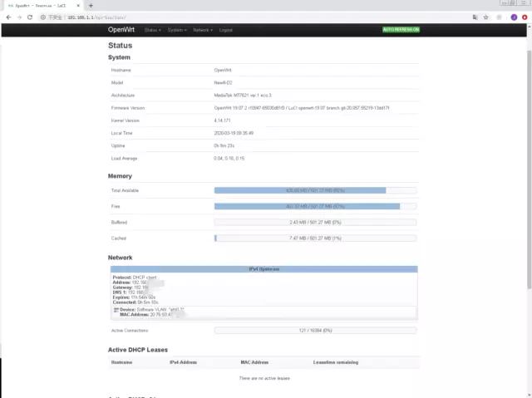
Task: Click the IPv4-Address column header
Action: coord(183,362)
